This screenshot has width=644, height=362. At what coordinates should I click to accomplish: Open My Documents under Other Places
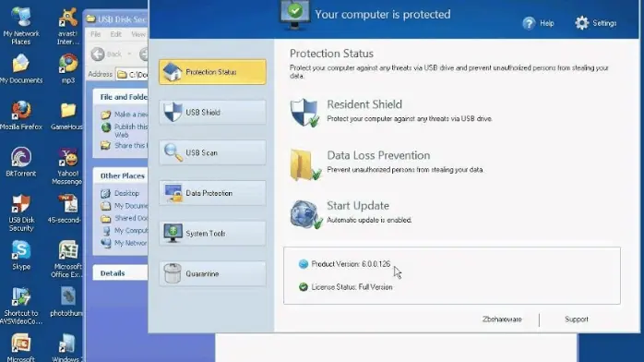125,205
